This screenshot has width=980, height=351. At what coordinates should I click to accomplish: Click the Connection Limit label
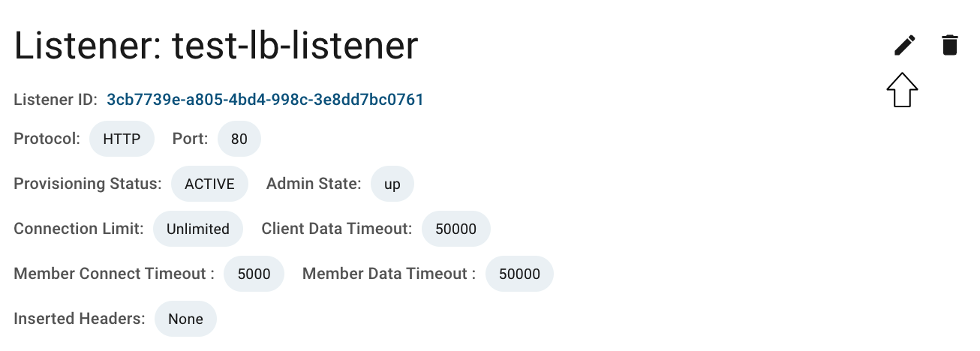(x=79, y=229)
